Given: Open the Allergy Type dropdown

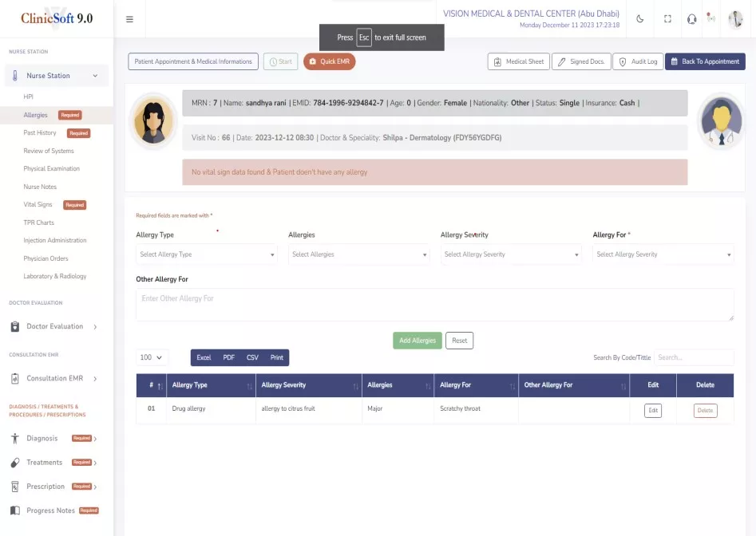Looking at the screenshot, I should click(206, 254).
